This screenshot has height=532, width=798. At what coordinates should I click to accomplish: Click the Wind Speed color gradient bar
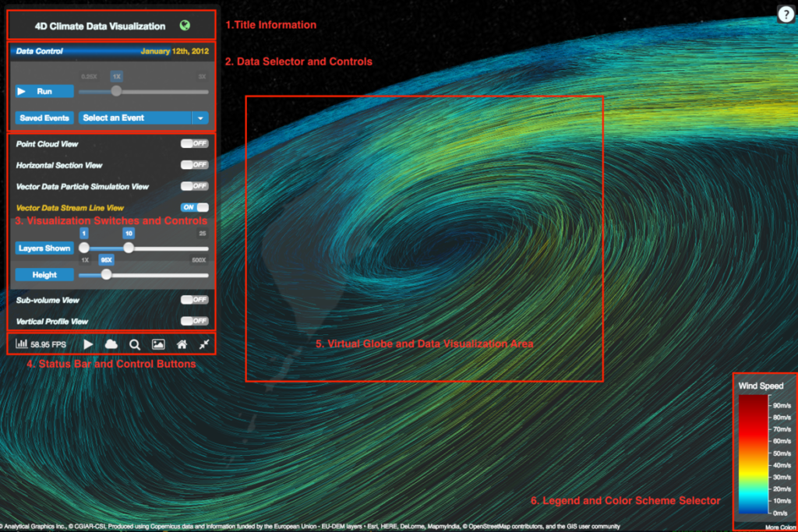[x=754, y=456]
